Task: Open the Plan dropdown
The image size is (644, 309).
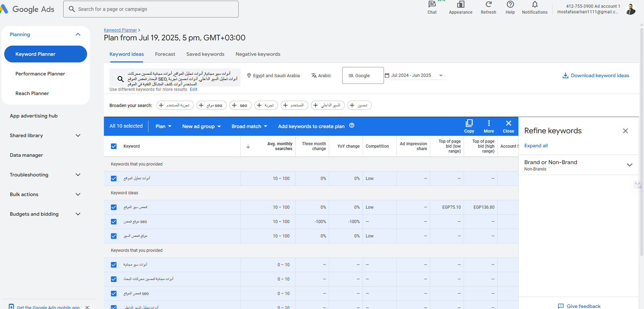Action: click(x=164, y=126)
